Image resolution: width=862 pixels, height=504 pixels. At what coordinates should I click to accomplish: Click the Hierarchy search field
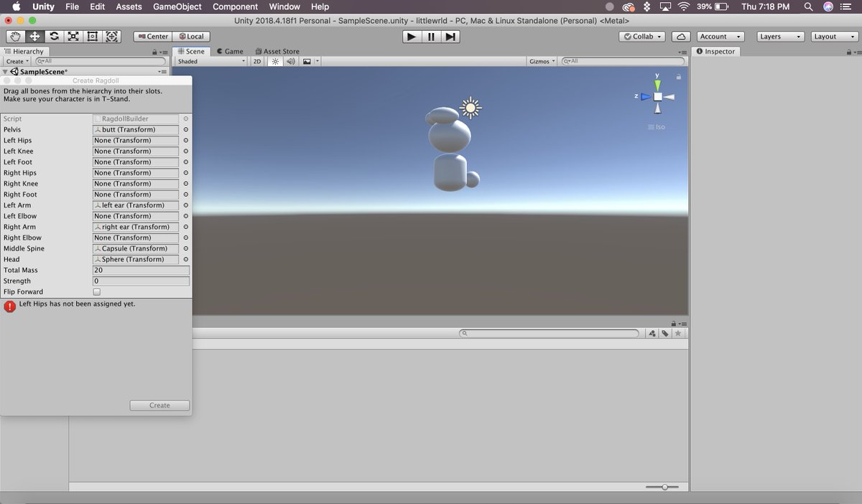coord(101,62)
